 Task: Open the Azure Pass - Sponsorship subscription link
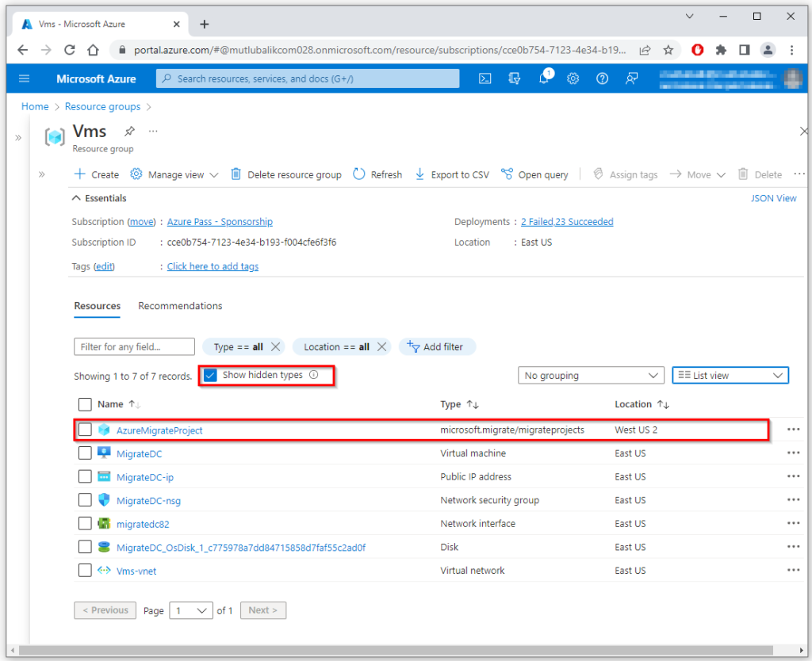pos(220,222)
